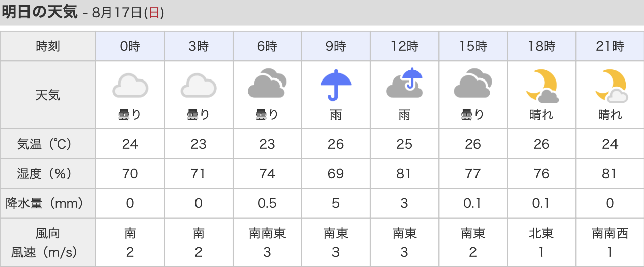The image size is (644, 267).
Task: Select the dark cloud icon at 6時
Action: pos(267,84)
